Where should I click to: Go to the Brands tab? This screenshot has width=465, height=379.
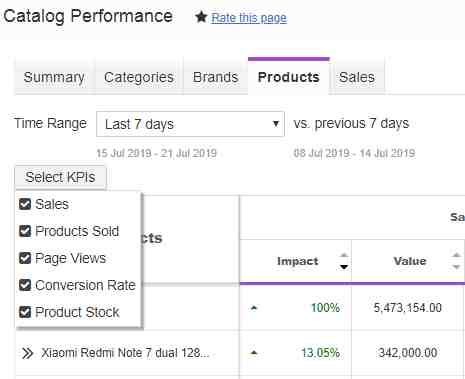[215, 77]
